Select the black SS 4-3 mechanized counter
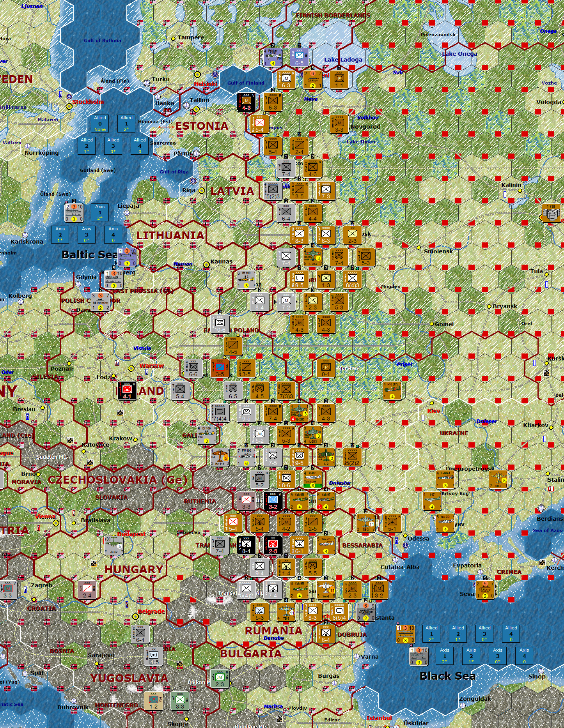This screenshot has height=728, width=564. pyautogui.click(x=247, y=102)
